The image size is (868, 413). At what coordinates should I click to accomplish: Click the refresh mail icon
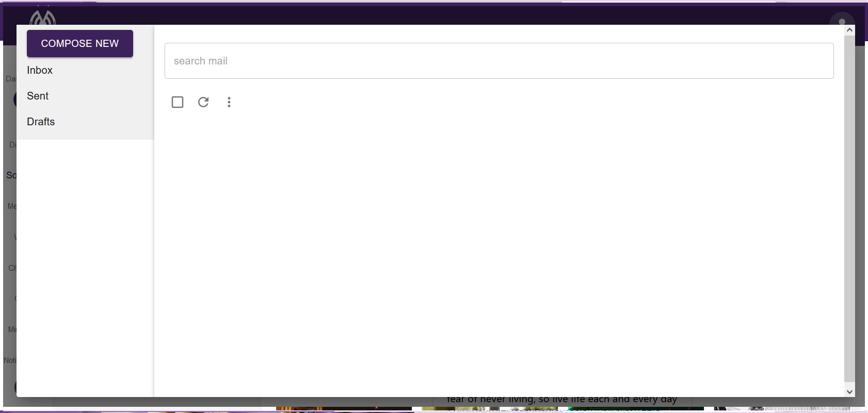[203, 102]
